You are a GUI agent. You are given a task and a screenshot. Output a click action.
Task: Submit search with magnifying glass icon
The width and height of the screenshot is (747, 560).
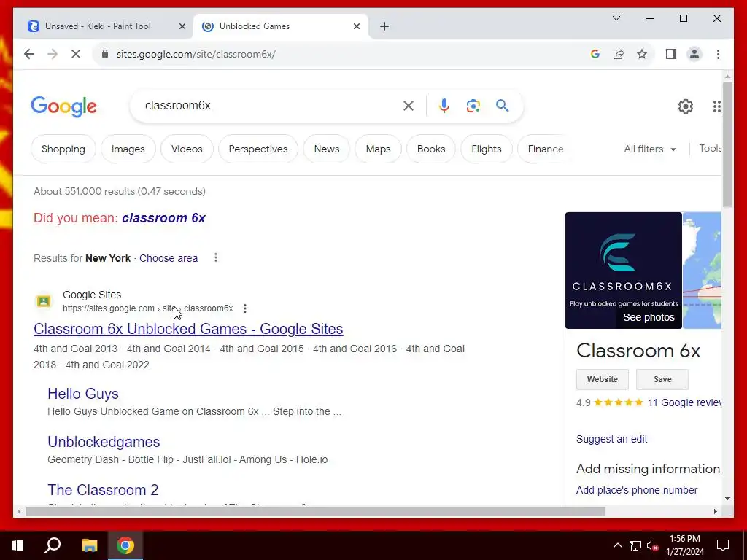click(x=502, y=105)
